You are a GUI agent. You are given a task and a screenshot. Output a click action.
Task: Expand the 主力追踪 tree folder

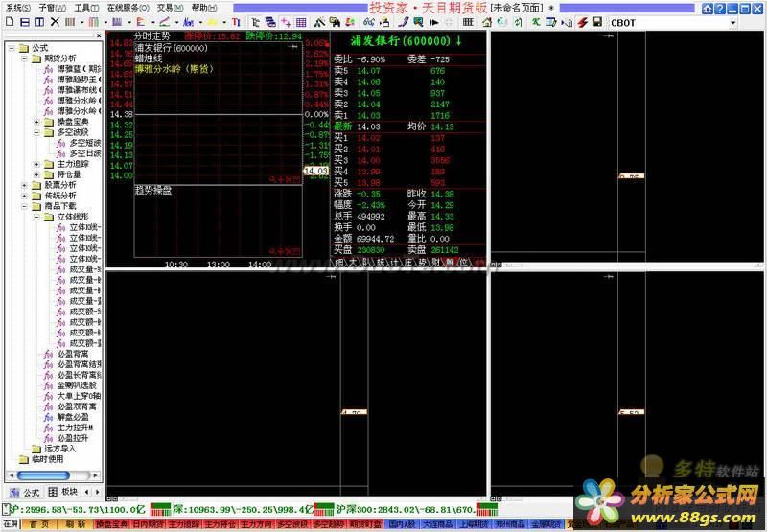[36, 164]
